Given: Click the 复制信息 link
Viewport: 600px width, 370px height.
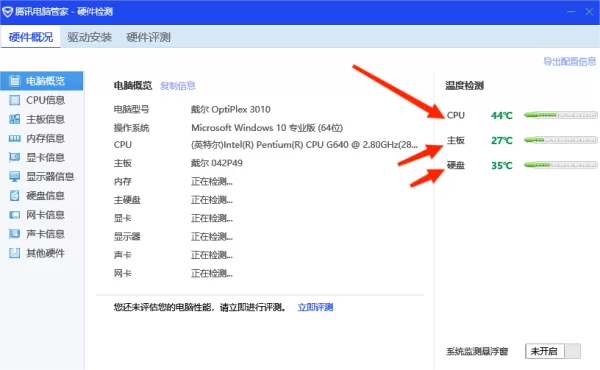Looking at the screenshot, I should point(178,85).
